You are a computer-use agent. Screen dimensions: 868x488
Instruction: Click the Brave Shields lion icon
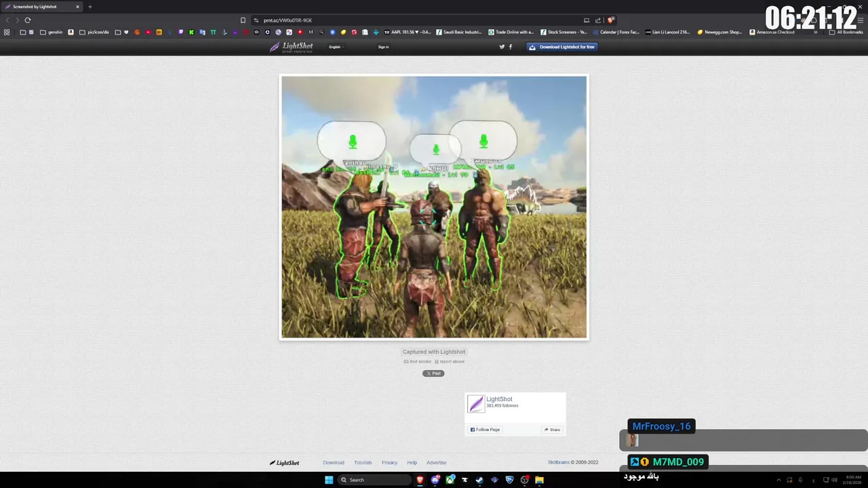pyautogui.click(x=611, y=20)
